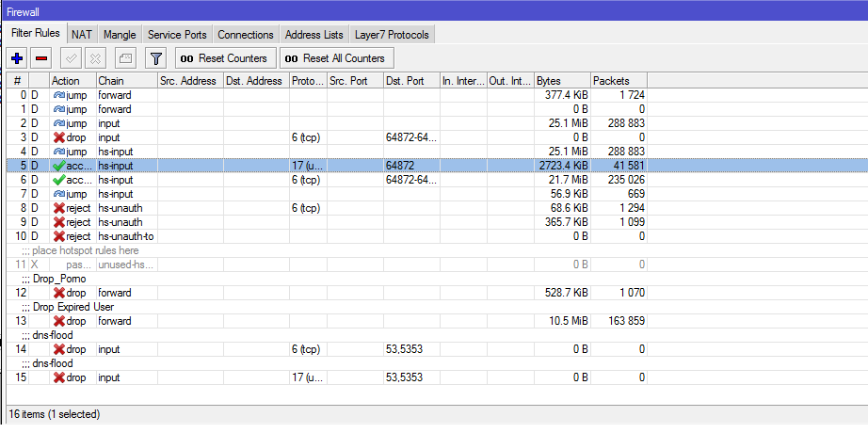The width and height of the screenshot is (868, 433).
Task: Open the Address Lists tab
Action: [x=314, y=34]
